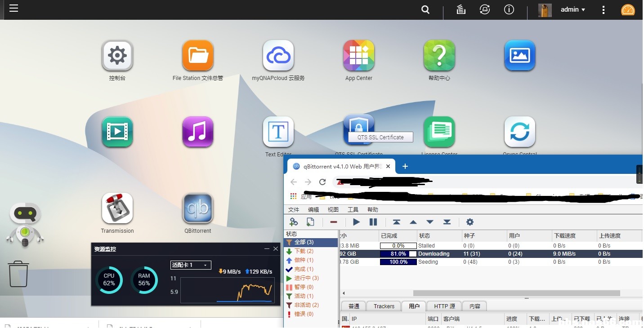Image resolution: width=644 pixels, height=328 pixels.
Task: Filter by 完成 (1) status
Action: pos(311,269)
